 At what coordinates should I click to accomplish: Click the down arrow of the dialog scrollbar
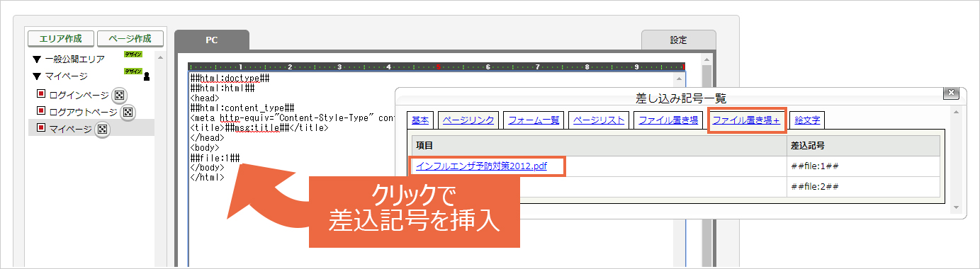click(957, 207)
